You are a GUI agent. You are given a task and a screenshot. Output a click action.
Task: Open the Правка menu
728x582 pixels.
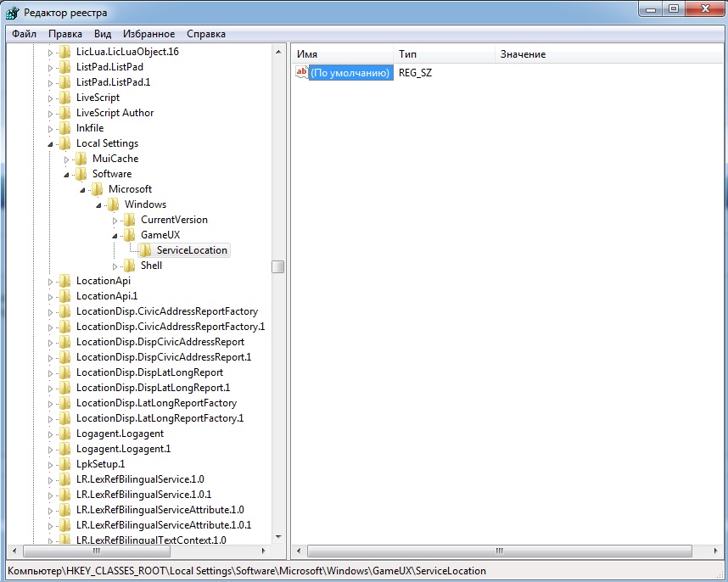tap(65, 34)
